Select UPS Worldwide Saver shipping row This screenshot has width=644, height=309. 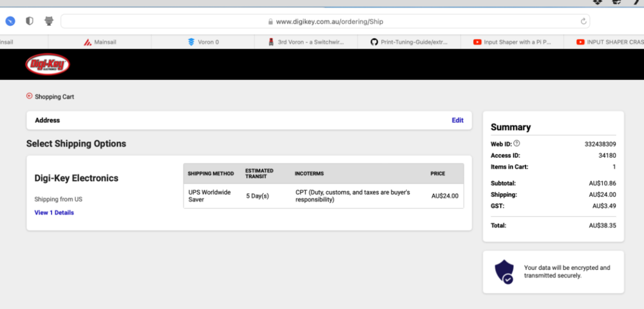tap(324, 196)
